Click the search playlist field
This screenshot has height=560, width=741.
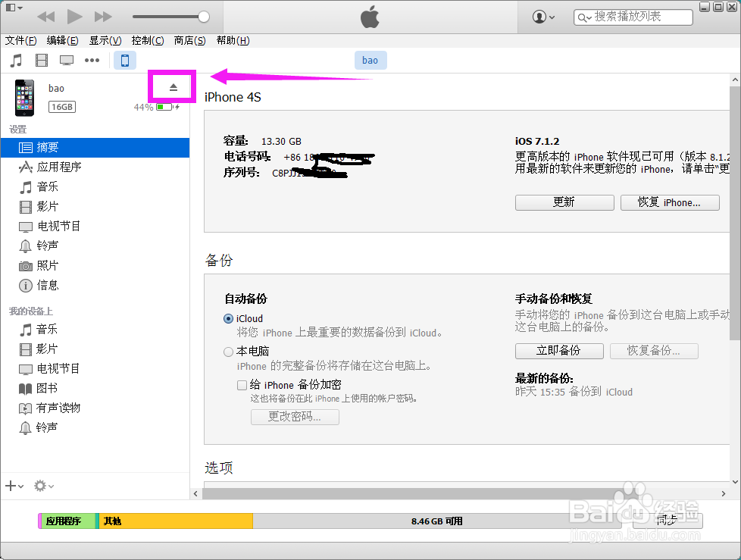[633, 17]
